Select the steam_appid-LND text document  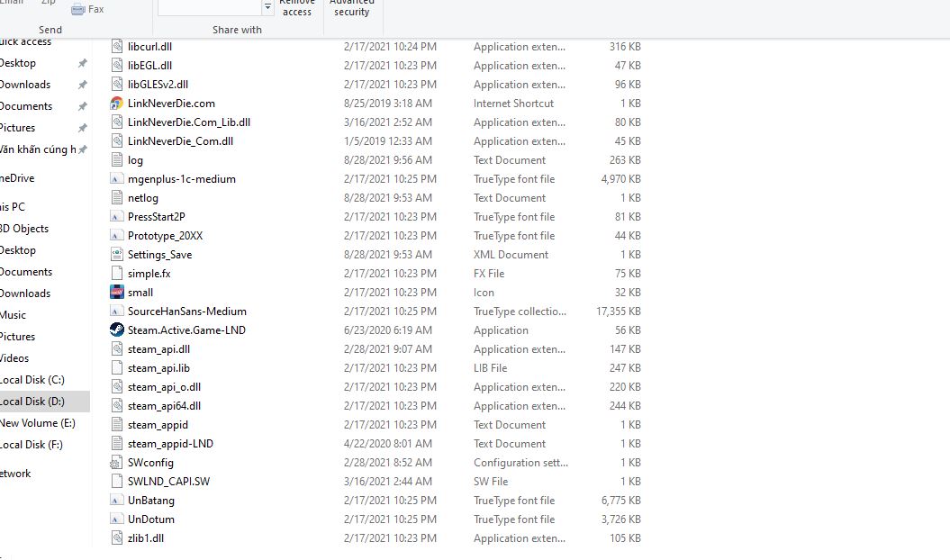[170, 444]
